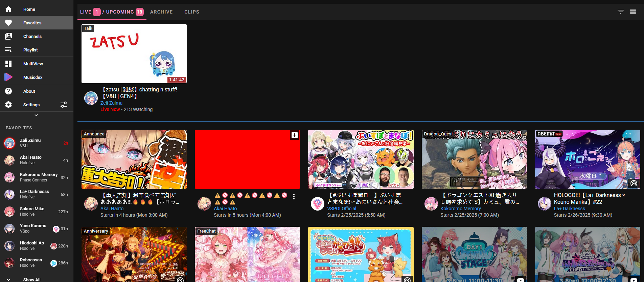Open the VSPO group stream thumbnail
This screenshot has height=282, width=644.
361,159
